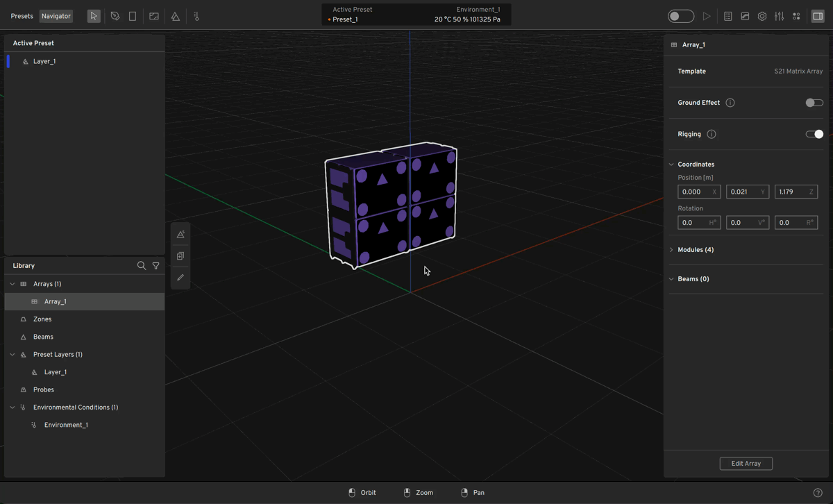Click the play triangle icon
This screenshot has height=504, width=833.
pos(707,16)
